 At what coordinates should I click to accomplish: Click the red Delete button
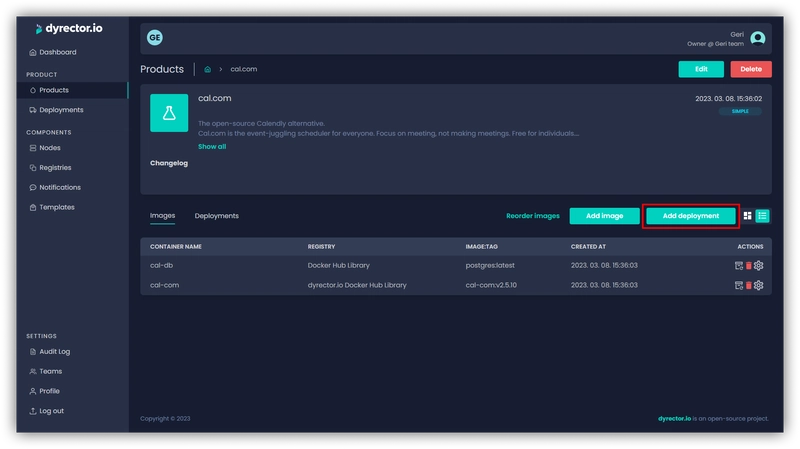point(751,69)
